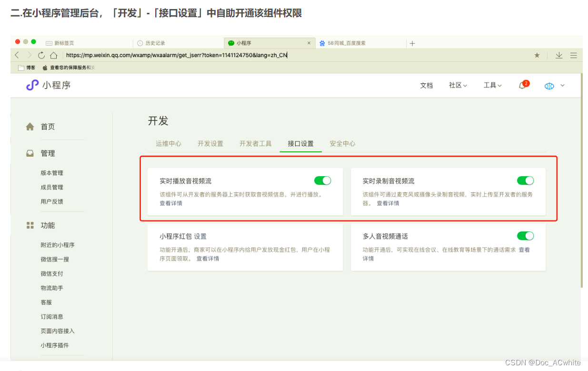
Task: Open the Apple 查看您的保障服务 bookmark
Action: pos(69,68)
